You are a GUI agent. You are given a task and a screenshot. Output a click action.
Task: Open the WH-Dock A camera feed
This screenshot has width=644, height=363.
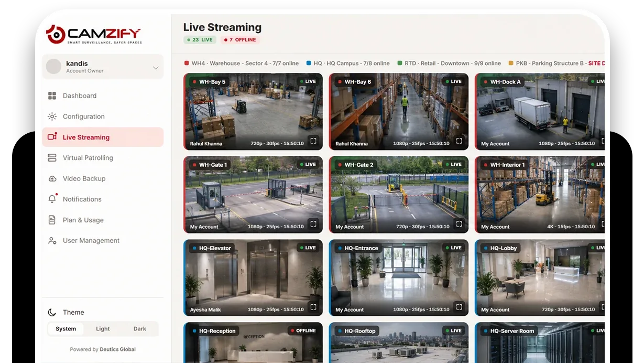tap(540, 112)
